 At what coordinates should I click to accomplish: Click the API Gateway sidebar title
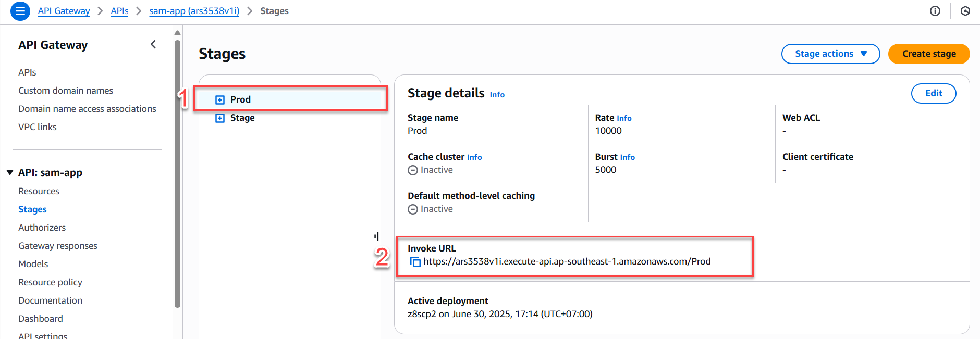[x=53, y=45]
